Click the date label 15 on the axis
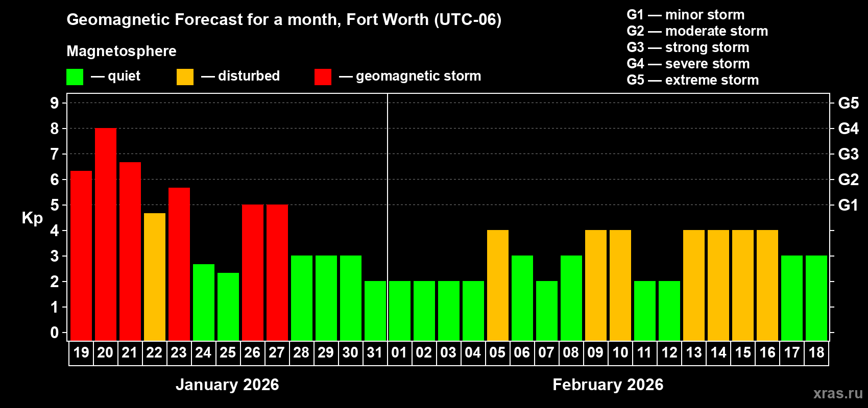This screenshot has height=408, width=868. coord(743,352)
